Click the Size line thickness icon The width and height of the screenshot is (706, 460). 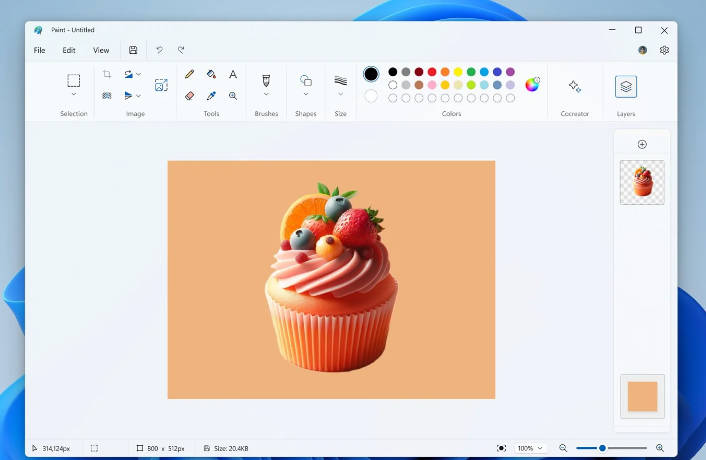[341, 81]
